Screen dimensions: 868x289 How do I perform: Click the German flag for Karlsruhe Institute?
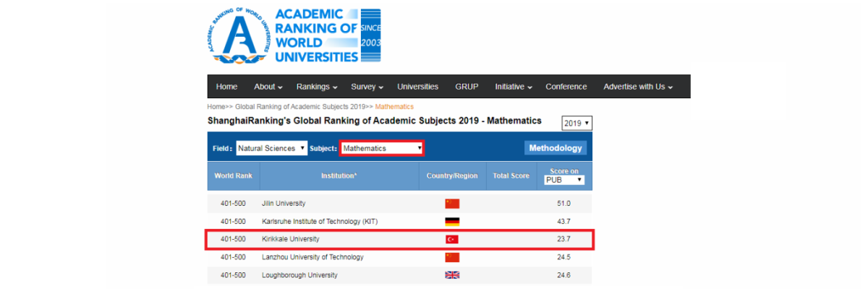[x=452, y=222]
